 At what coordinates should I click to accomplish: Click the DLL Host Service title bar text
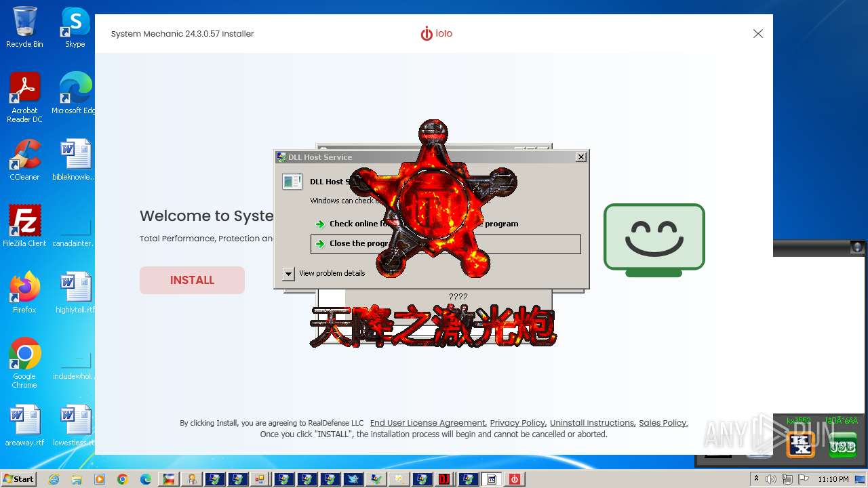pyautogui.click(x=320, y=157)
